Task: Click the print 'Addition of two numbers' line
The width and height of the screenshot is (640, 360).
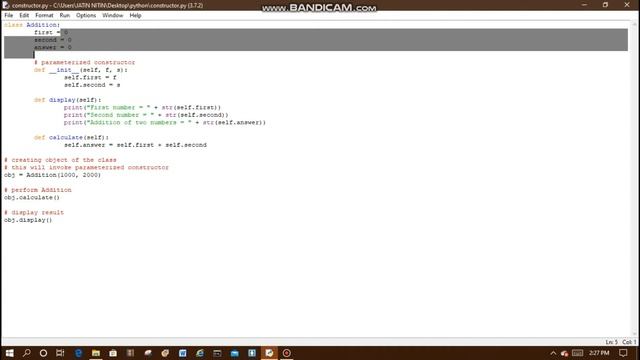Action: click(164, 122)
